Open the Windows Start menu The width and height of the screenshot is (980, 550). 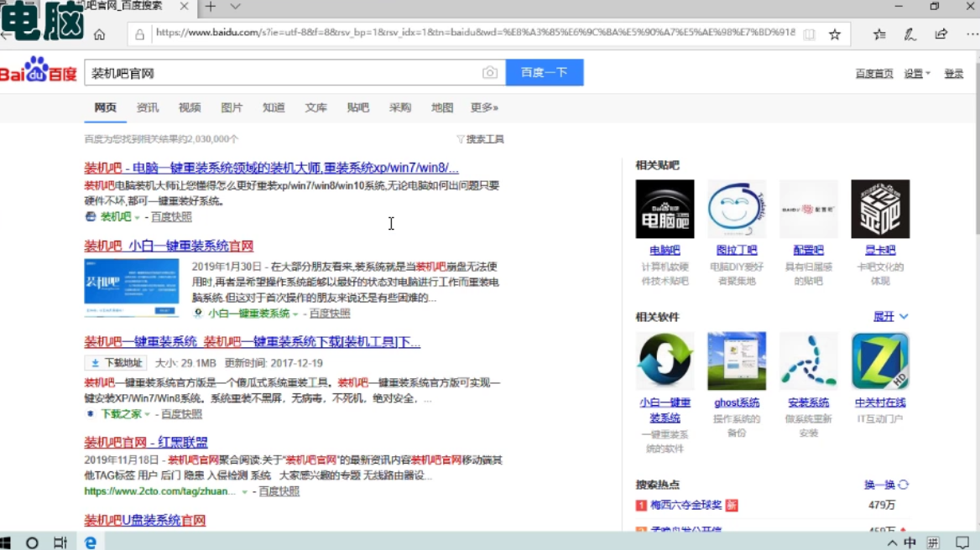coord(6,542)
